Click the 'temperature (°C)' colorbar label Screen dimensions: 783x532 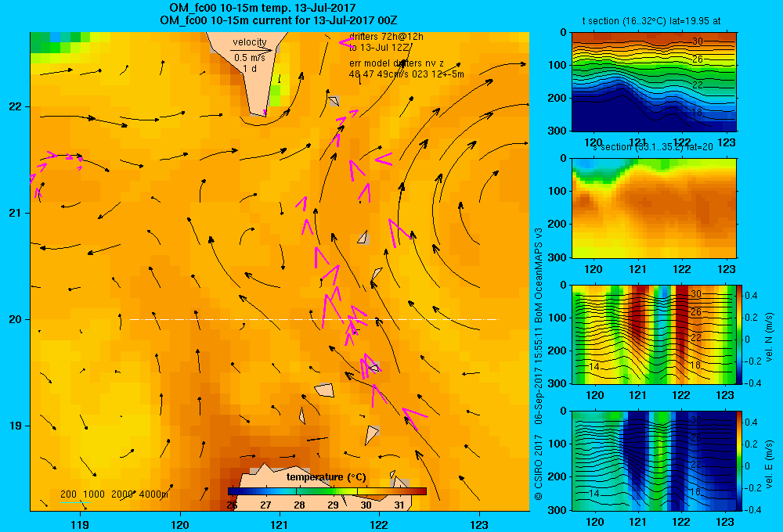click(x=326, y=477)
